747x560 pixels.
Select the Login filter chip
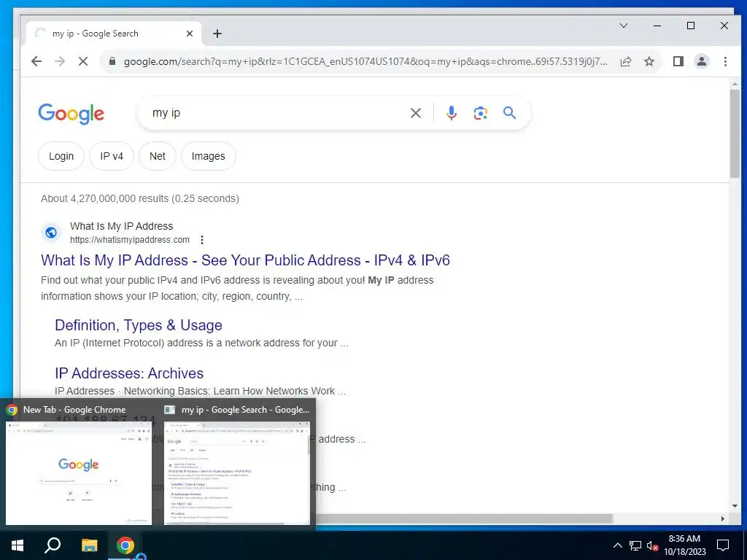coord(61,156)
